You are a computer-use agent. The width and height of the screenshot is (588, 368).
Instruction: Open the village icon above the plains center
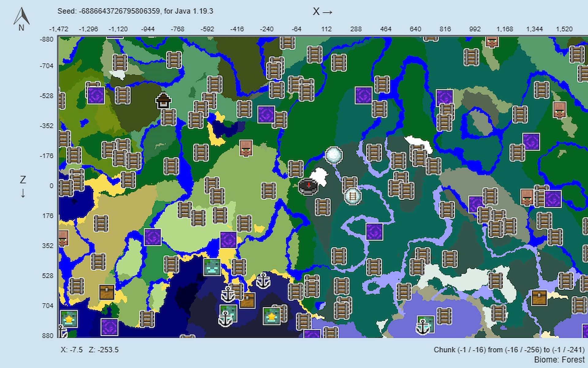[246, 148]
